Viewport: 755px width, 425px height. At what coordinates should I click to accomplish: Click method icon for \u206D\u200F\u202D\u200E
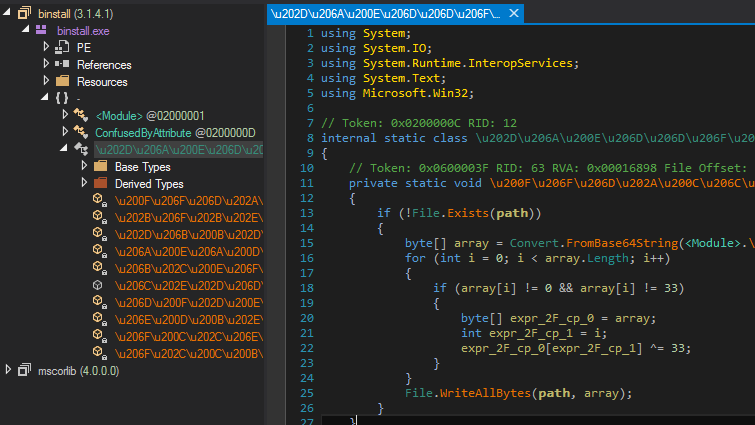pyautogui.click(x=100, y=302)
